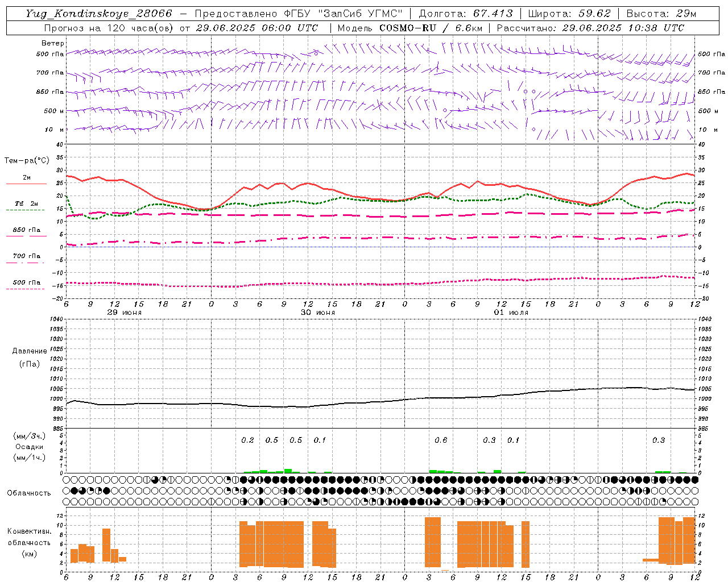Click the 29 июня date label
Screen dimensions: 728x582
125,313
